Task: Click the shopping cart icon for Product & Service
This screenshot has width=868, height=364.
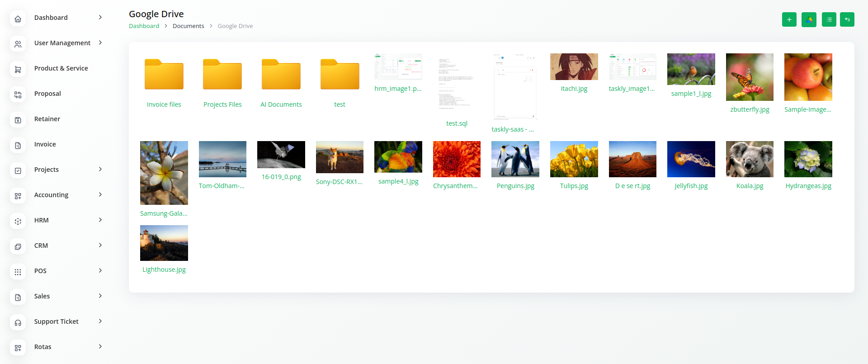Action: (18, 69)
